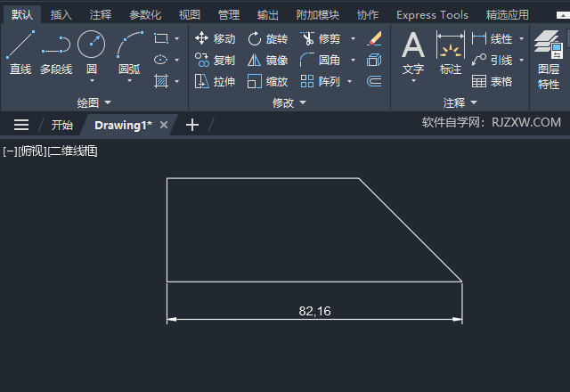
Task: Switch to the Insert (插入) ribbon tab
Action: [x=61, y=15]
